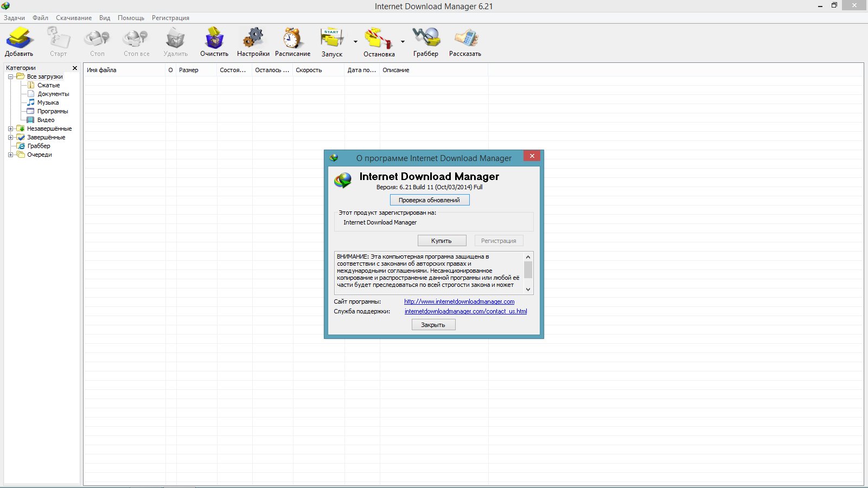Open the Задачи menu
This screenshot has width=868, height=488.
[14, 18]
